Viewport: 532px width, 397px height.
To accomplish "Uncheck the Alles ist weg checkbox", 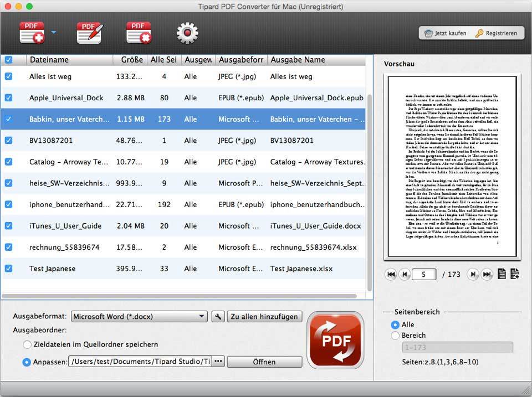I will pos(8,76).
